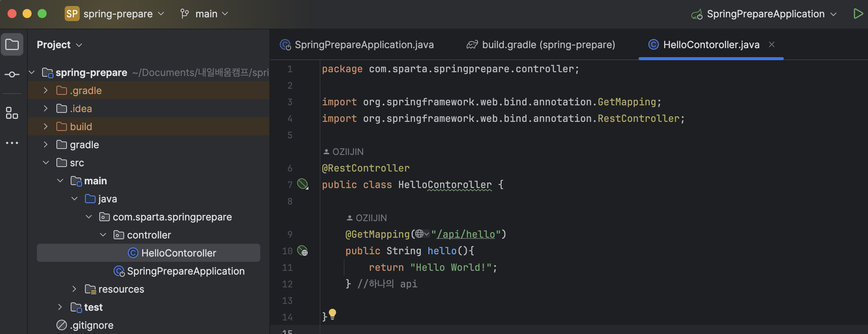The width and height of the screenshot is (868, 334).
Task: Click the RestController import reference on line 4
Action: coord(639,118)
